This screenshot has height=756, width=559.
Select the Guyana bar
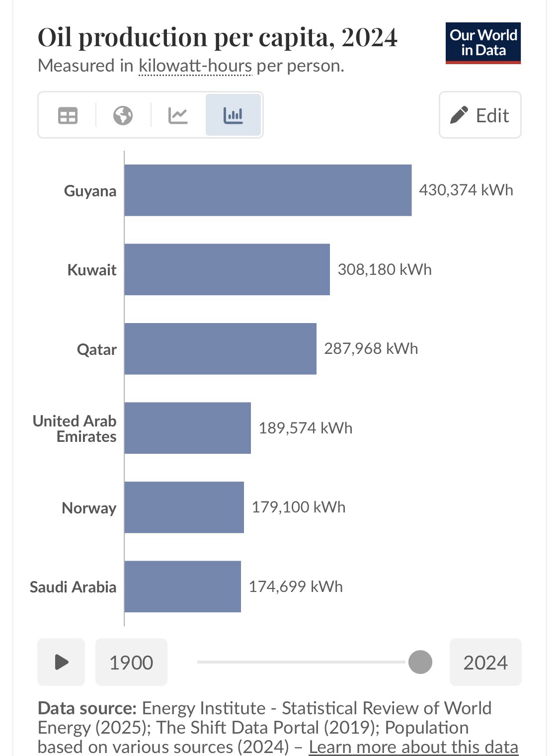point(268,190)
